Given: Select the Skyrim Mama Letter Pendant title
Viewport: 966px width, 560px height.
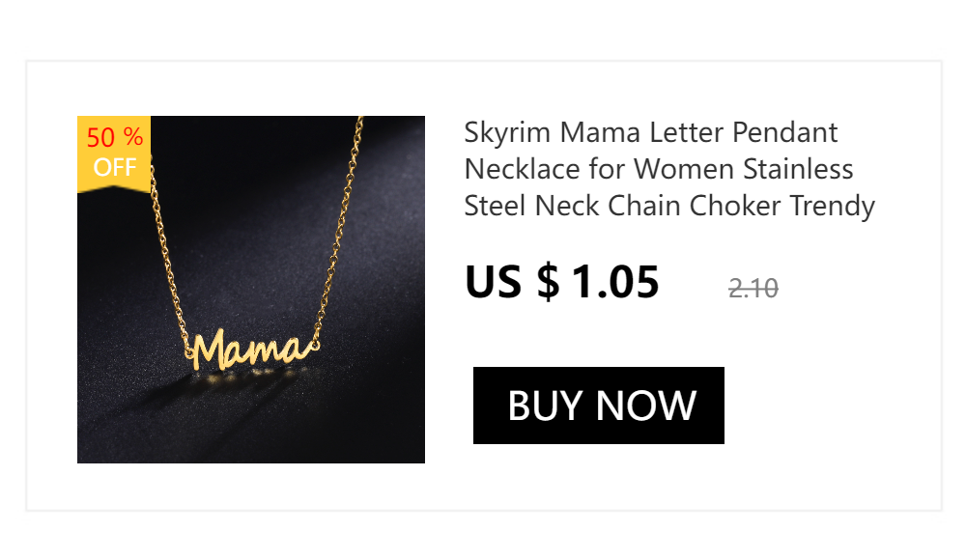Looking at the screenshot, I should (669, 169).
